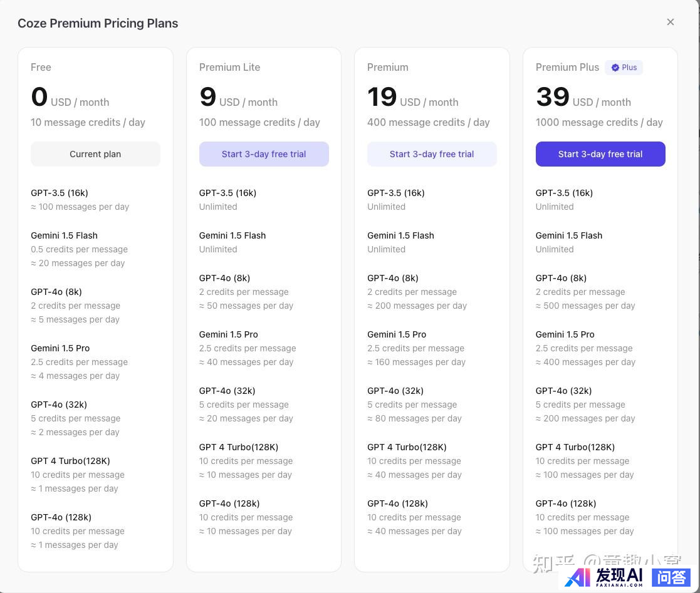Start 3-day free trial for the 19 USD Premium plan

[x=432, y=154]
